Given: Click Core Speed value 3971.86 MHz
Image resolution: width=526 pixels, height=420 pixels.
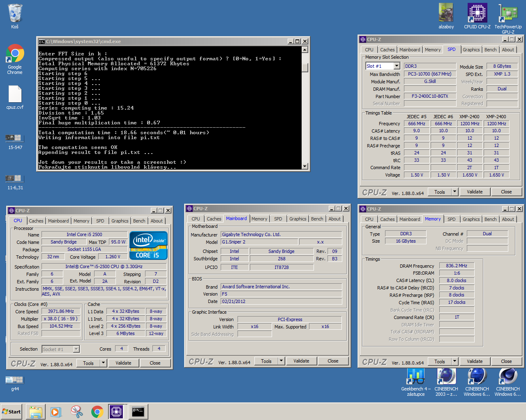Looking at the screenshot, I should point(61,311).
